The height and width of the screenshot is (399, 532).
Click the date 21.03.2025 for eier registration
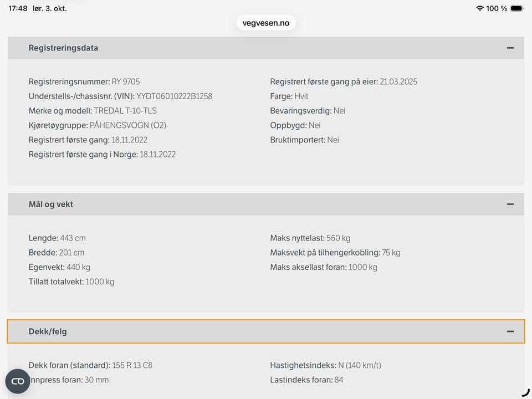[x=398, y=82]
